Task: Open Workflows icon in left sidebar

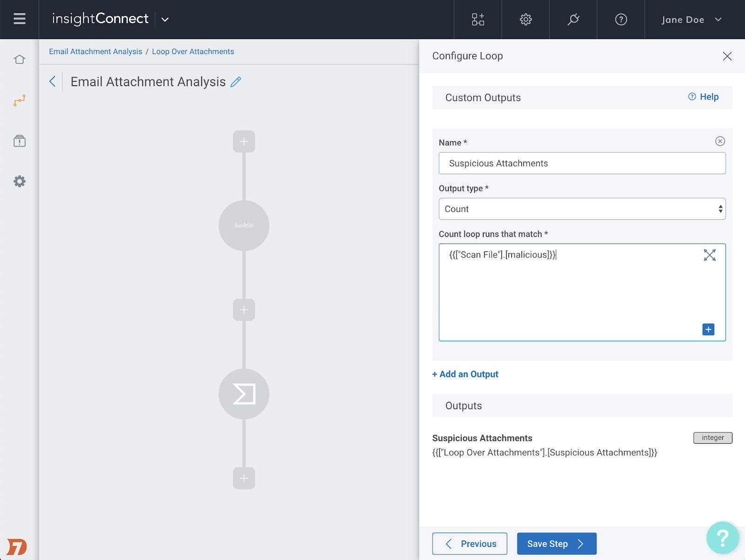Action: click(20, 100)
